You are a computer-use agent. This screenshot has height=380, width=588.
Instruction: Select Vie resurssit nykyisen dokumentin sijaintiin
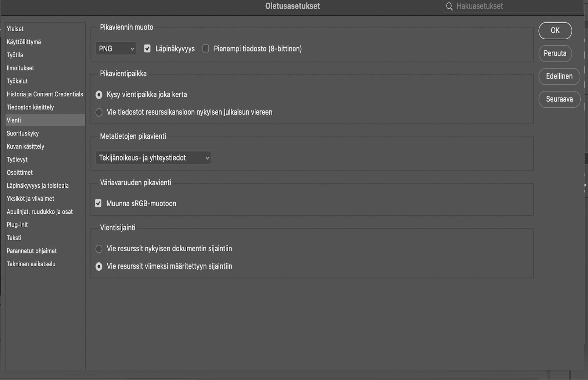click(99, 249)
